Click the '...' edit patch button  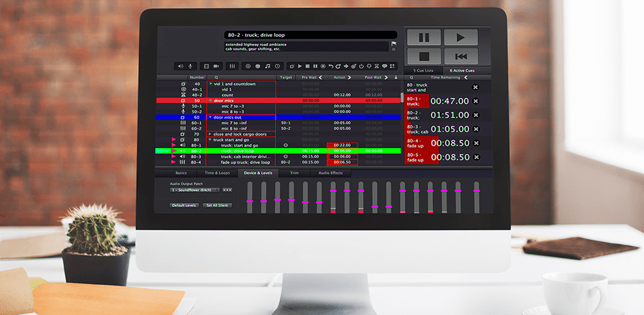pos(227,190)
